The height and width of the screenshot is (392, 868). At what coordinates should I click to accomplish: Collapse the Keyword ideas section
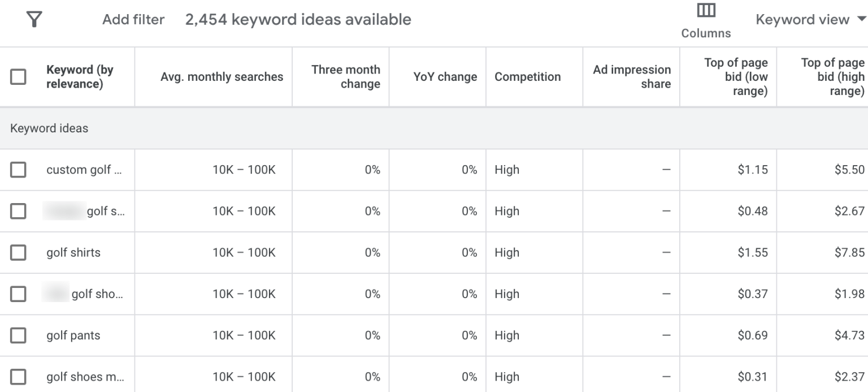coord(49,128)
